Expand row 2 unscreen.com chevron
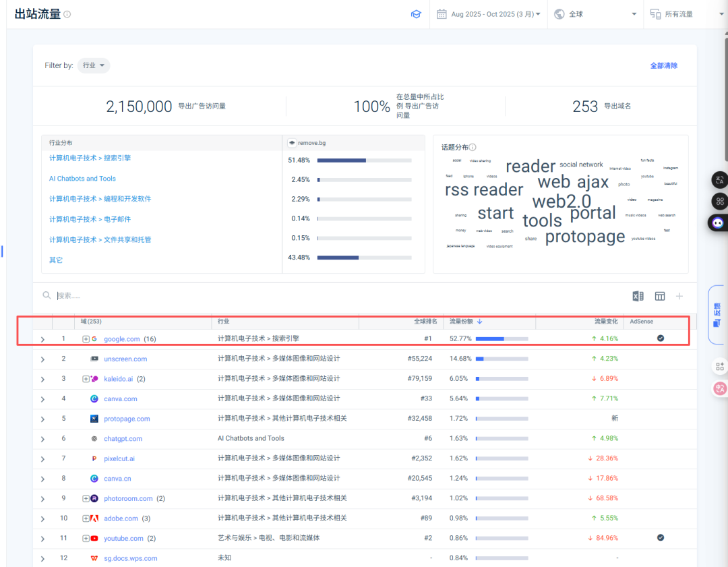The image size is (728, 567). [x=42, y=359]
